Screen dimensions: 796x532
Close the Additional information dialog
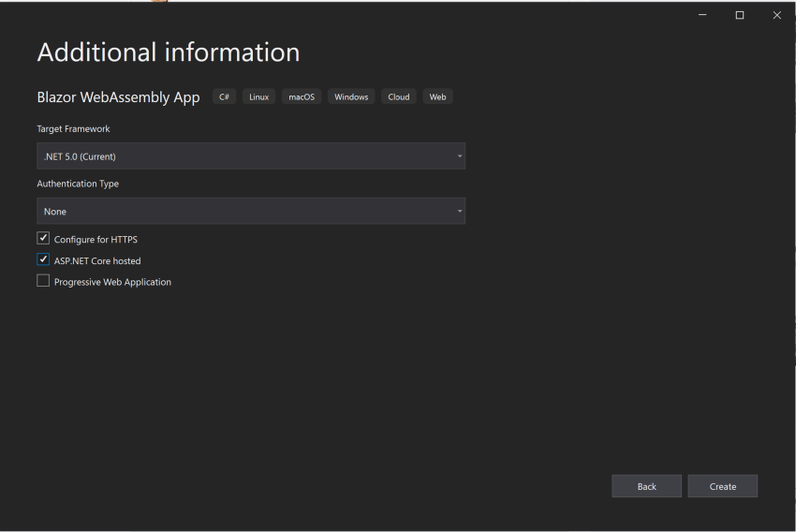776,15
